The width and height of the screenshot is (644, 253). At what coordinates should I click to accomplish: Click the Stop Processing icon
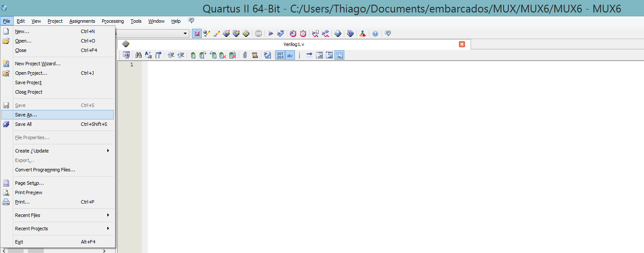tap(258, 34)
